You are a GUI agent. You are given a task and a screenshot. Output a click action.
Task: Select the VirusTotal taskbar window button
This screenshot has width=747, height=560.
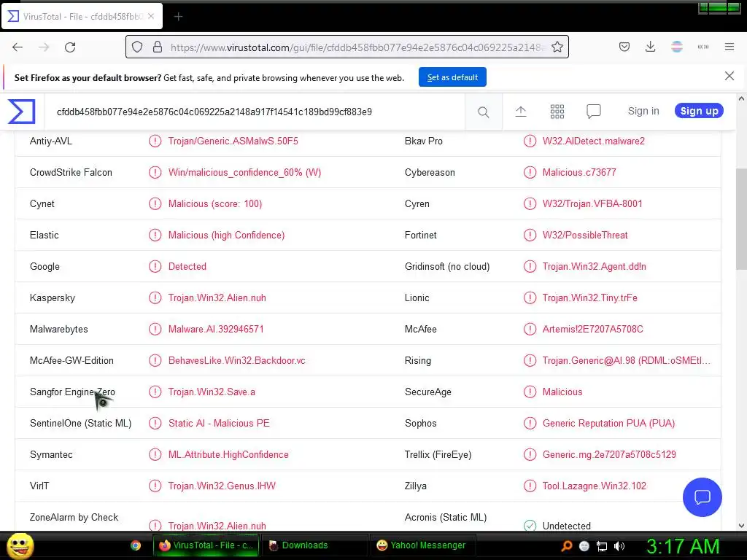pos(206,545)
